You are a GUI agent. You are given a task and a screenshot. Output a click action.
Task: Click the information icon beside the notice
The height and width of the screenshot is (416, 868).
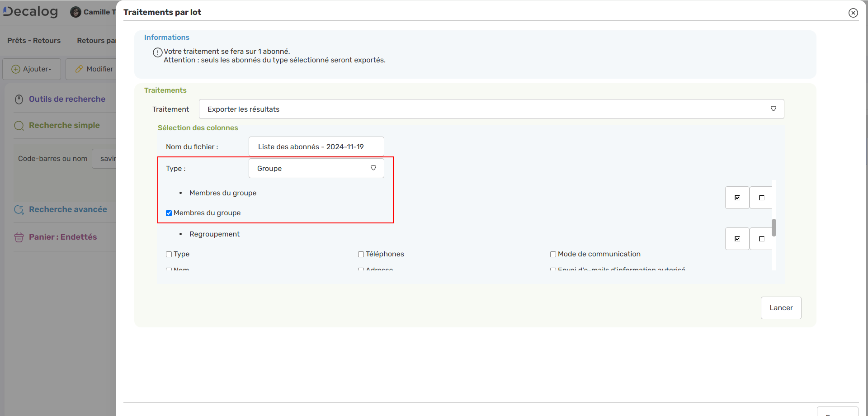[157, 52]
